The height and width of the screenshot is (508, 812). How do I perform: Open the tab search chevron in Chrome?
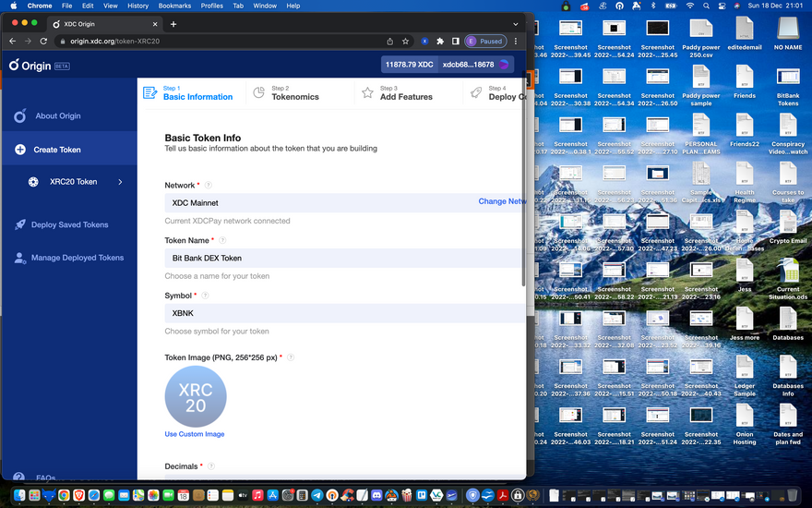tap(515, 24)
